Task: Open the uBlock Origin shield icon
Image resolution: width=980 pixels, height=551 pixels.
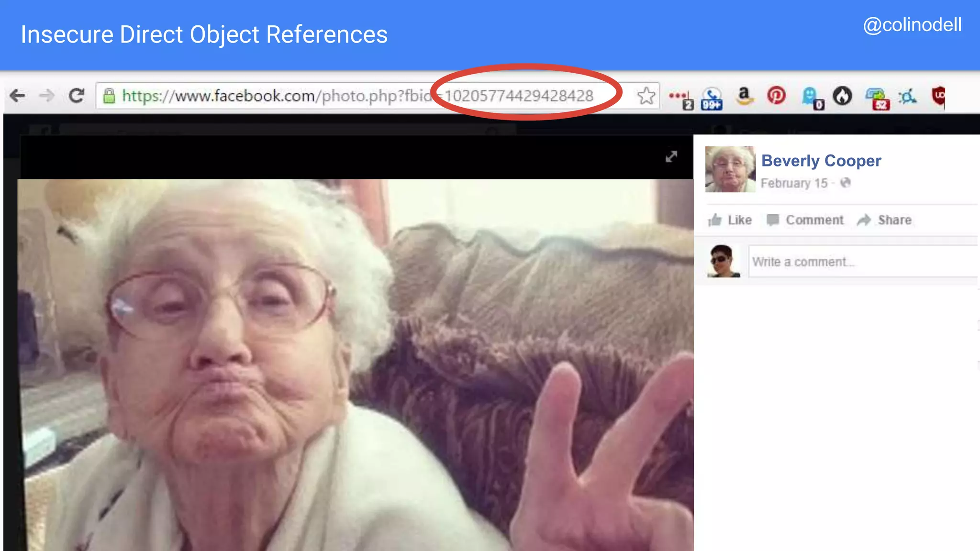Action: tap(939, 97)
